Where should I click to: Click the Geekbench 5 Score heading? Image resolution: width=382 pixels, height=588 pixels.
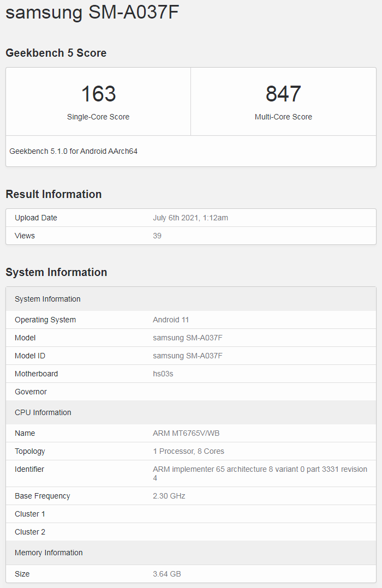pos(56,53)
